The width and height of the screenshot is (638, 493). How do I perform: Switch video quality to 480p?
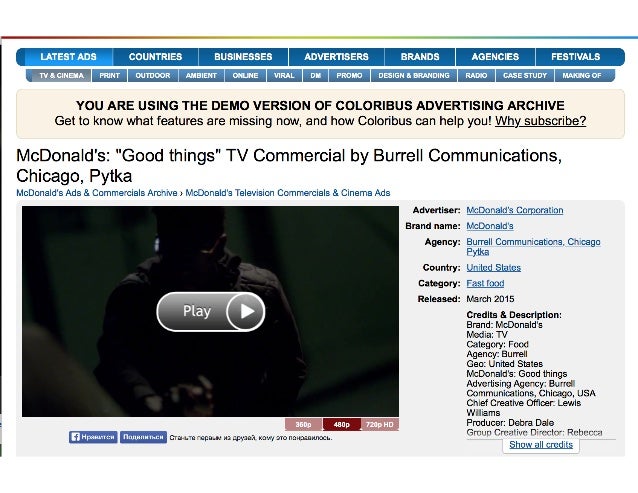341,424
